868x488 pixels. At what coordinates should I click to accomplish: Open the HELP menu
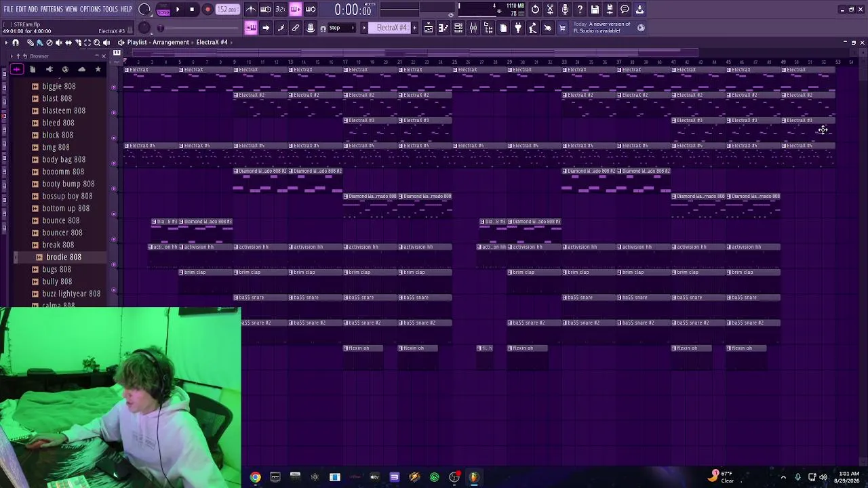click(x=127, y=9)
